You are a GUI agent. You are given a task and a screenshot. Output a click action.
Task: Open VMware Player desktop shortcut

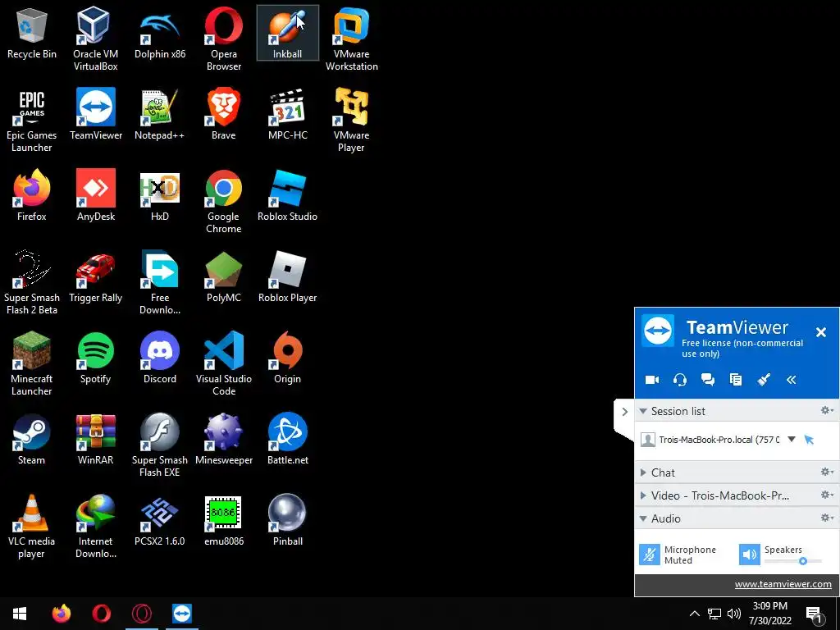[351, 120]
